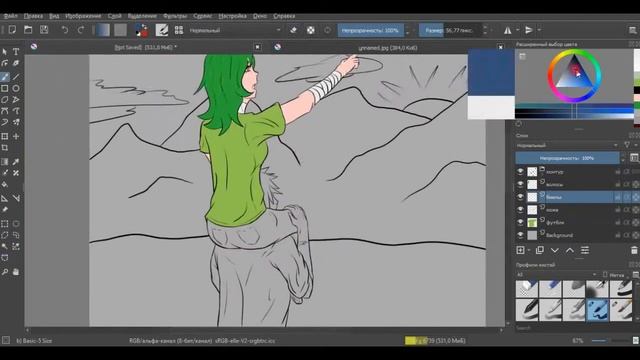This screenshot has width=640, height=360.
Task: Save the document with floppy icon
Action: (44, 30)
